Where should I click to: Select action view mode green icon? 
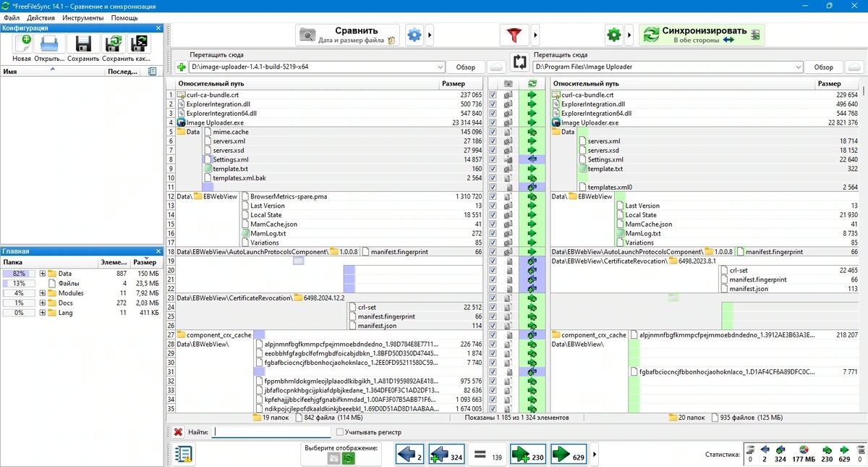pos(348,458)
